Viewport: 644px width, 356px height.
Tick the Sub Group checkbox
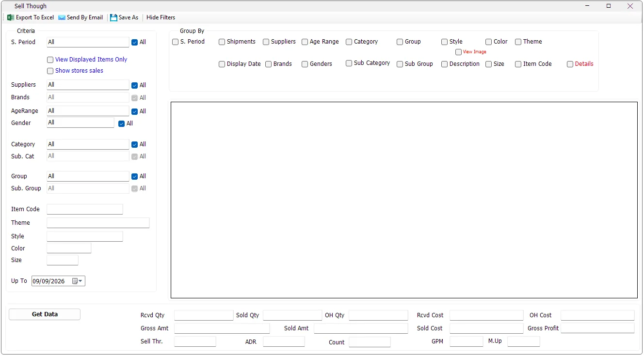[400, 64]
